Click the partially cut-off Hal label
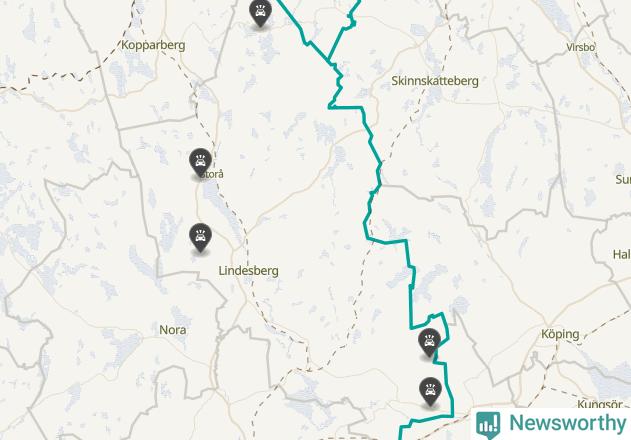This screenshot has width=631, height=440. (x=621, y=254)
